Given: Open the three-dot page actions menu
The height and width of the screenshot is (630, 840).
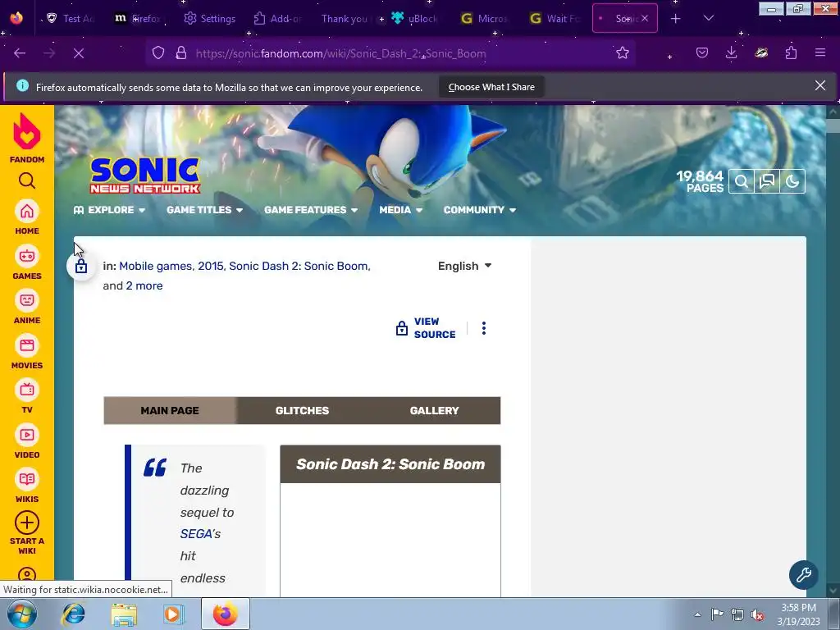Looking at the screenshot, I should [x=484, y=328].
